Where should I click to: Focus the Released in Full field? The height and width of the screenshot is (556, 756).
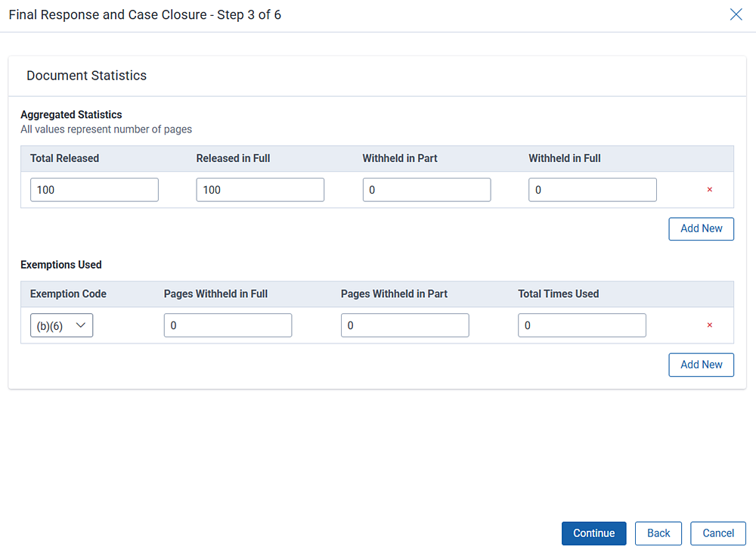260,190
